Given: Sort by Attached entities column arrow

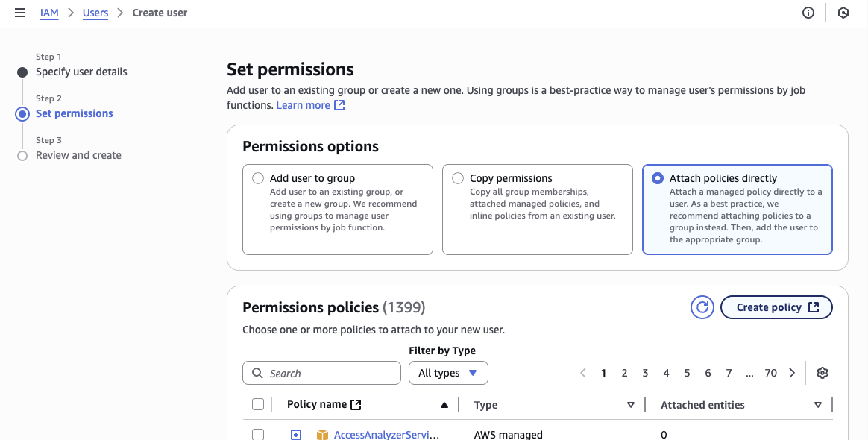Looking at the screenshot, I should pyautogui.click(x=818, y=405).
